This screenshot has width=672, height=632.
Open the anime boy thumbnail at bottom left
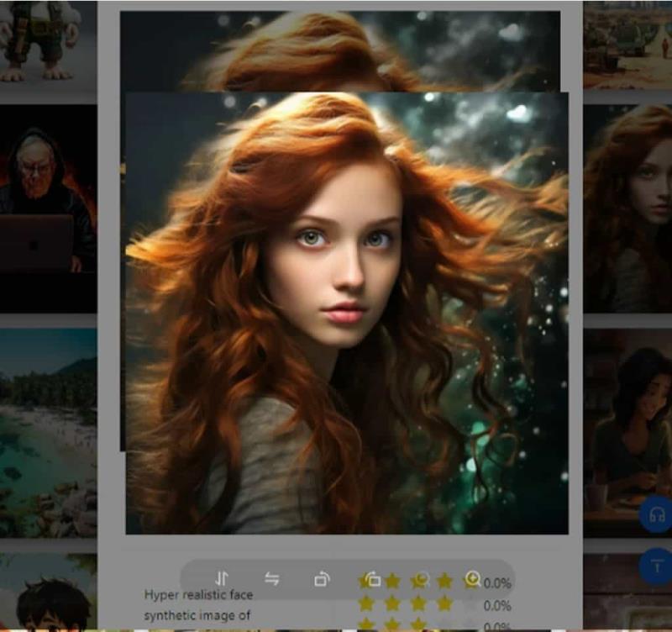click(49, 592)
